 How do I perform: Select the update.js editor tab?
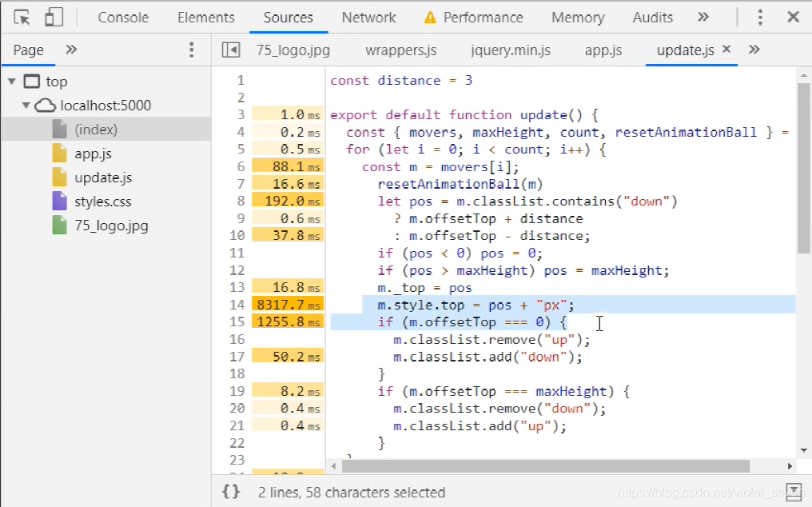[685, 50]
